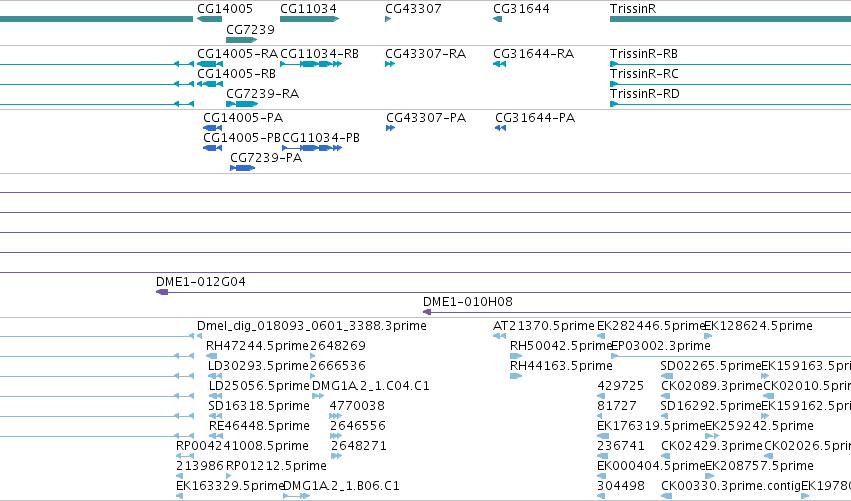Viewport: 851px width, 501px height.
Task: Click CK02089.3prime EST
Action: tap(712, 385)
